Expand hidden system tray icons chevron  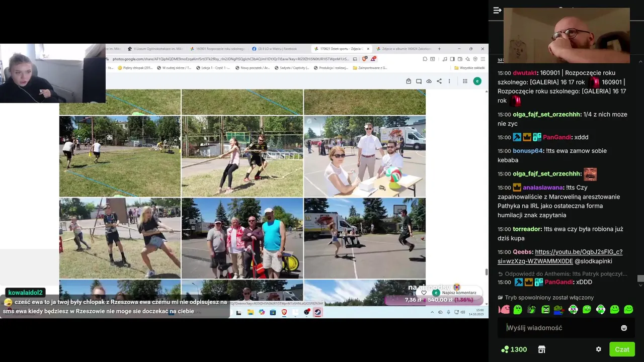click(432, 312)
